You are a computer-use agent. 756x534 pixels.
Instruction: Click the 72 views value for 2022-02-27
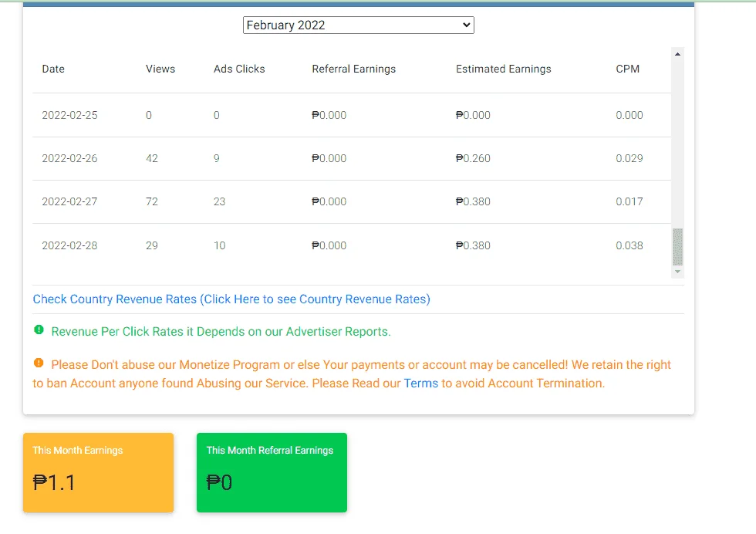click(152, 201)
